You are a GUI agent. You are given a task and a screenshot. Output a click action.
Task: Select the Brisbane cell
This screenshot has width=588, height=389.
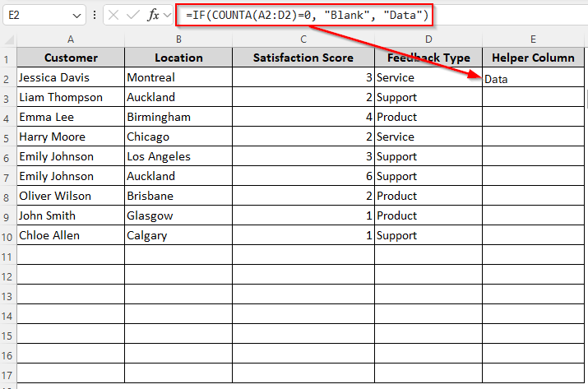tap(178, 197)
